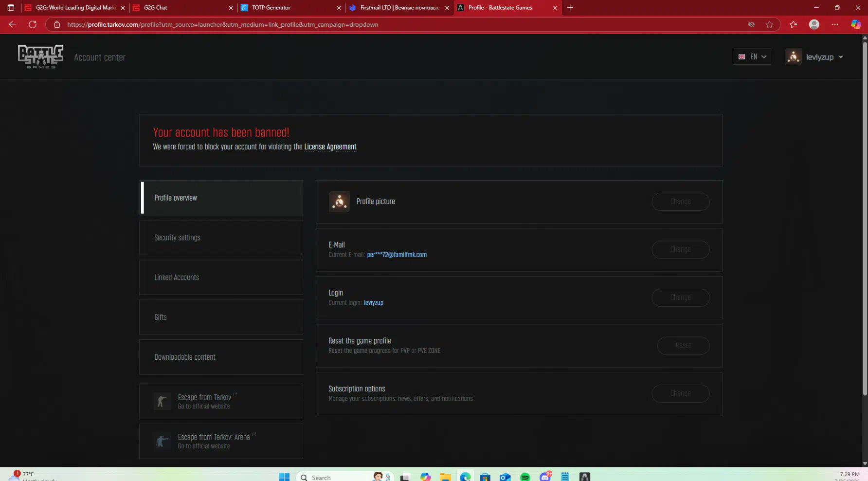Screen dimensions: 868x481
Task: Open Spotify from taskbar
Action: click(x=525, y=477)
